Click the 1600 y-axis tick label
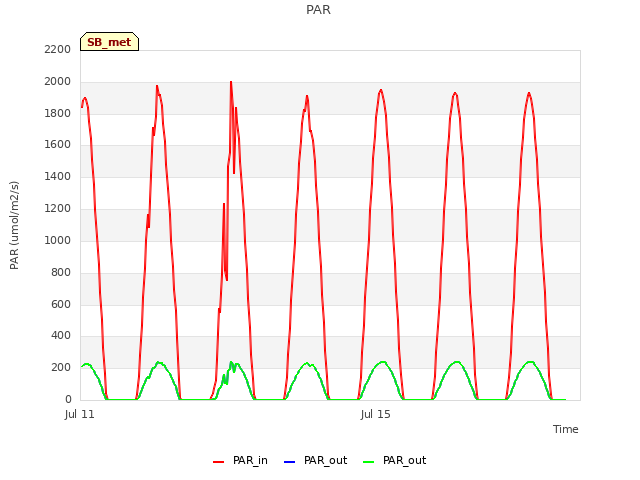640x480 pixels. coord(58,144)
